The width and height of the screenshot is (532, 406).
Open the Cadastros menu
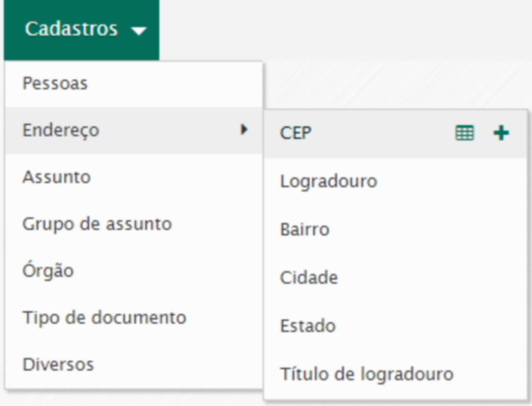(x=71, y=30)
